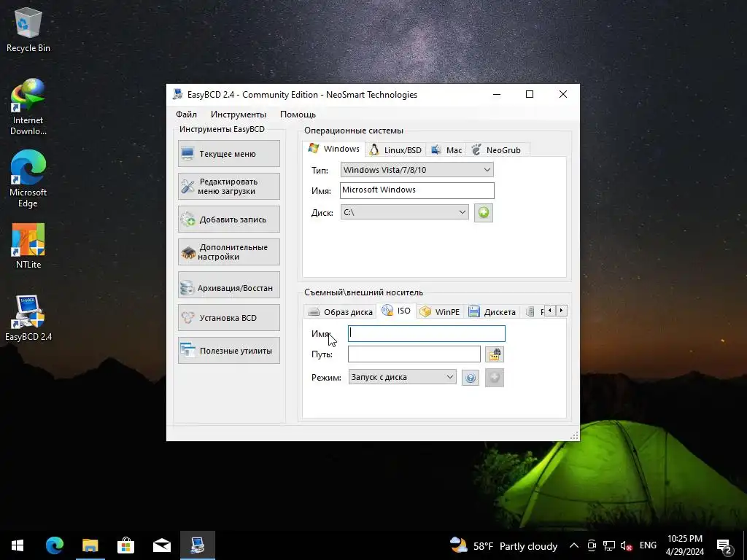The height and width of the screenshot is (560, 747).
Task: Focus the ISO Имя input field
Action: [x=426, y=333]
